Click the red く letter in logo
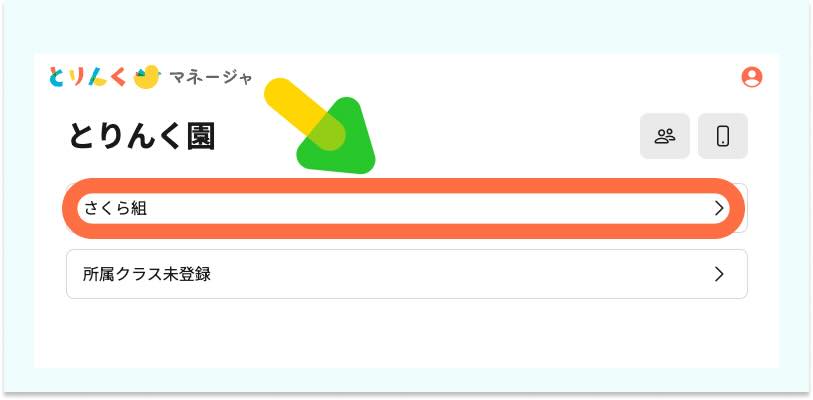813x400 pixels. 118,77
